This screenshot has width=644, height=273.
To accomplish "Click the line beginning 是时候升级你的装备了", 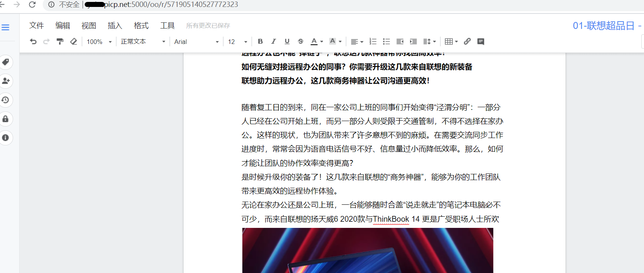I will pyautogui.click(x=371, y=177).
